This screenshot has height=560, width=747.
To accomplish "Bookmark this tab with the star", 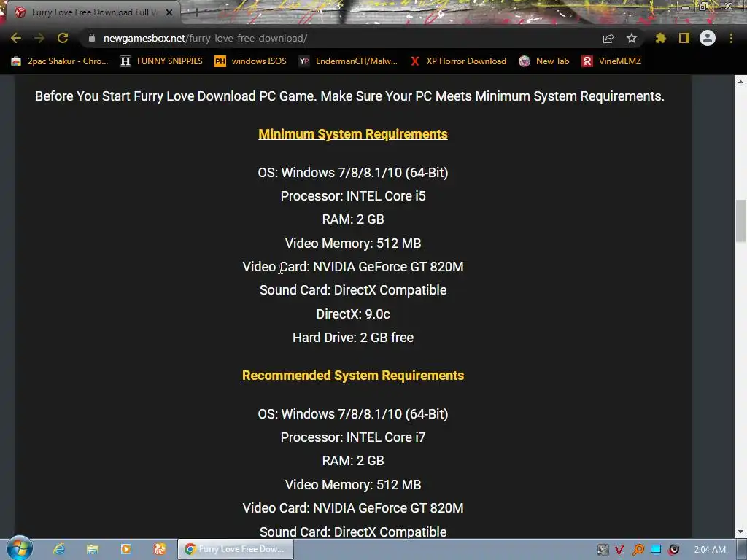I will [631, 38].
